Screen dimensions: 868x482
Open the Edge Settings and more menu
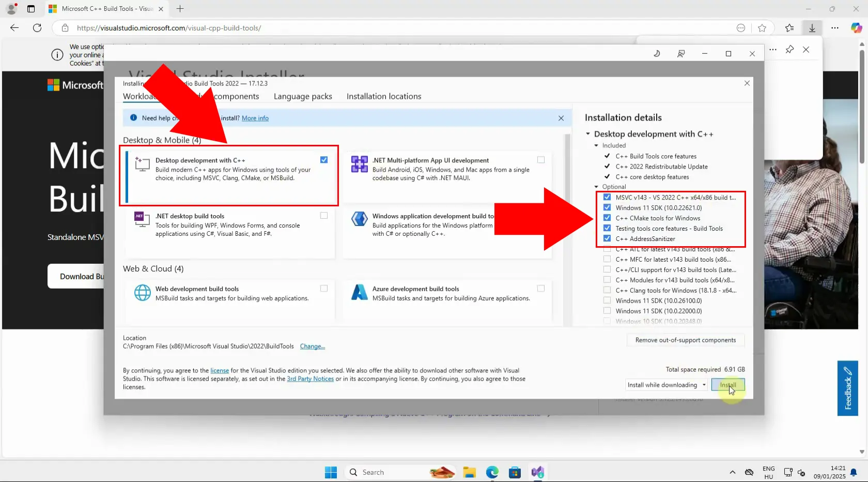coord(835,28)
